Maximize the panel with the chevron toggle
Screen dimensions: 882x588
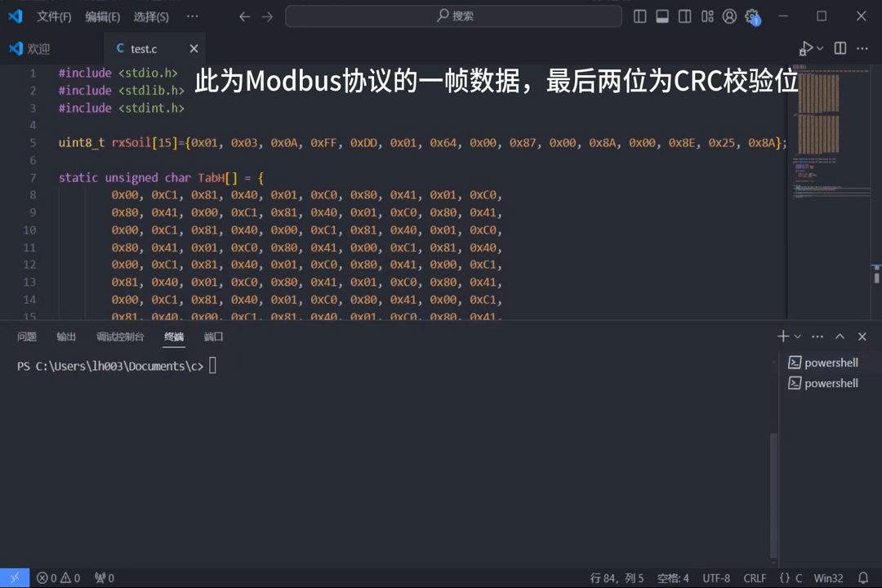pos(839,336)
